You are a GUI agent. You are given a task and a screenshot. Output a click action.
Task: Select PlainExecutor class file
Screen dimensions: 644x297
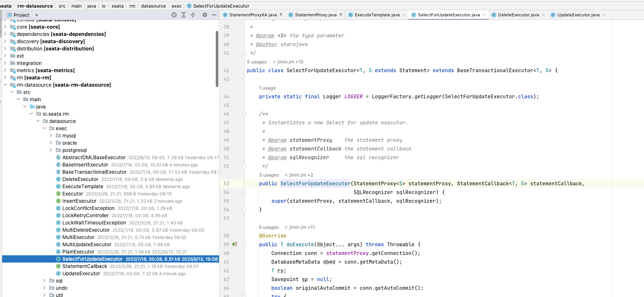click(78, 252)
